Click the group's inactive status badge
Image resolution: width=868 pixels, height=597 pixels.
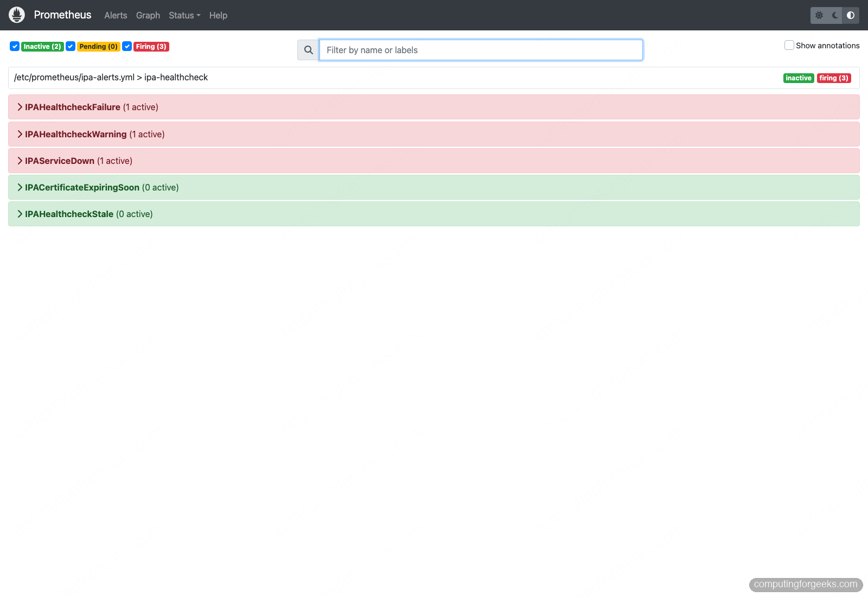click(x=799, y=78)
